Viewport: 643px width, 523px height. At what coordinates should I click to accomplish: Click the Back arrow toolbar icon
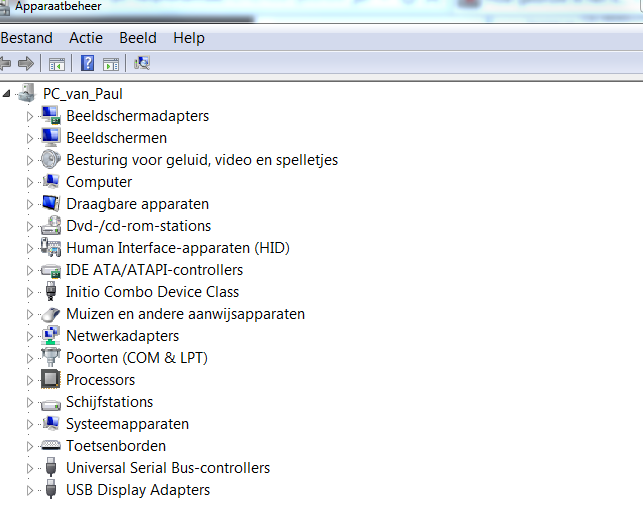coord(5,64)
